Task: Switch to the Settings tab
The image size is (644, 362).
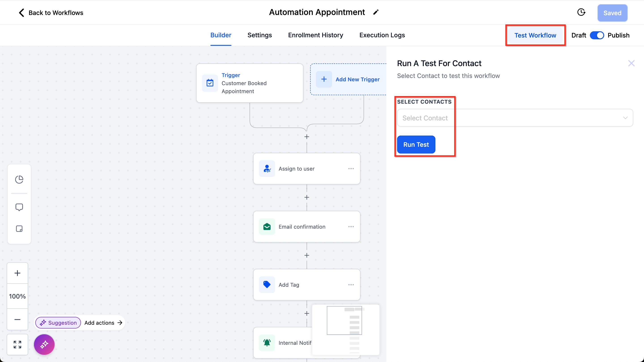Action: pyautogui.click(x=259, y=35)
